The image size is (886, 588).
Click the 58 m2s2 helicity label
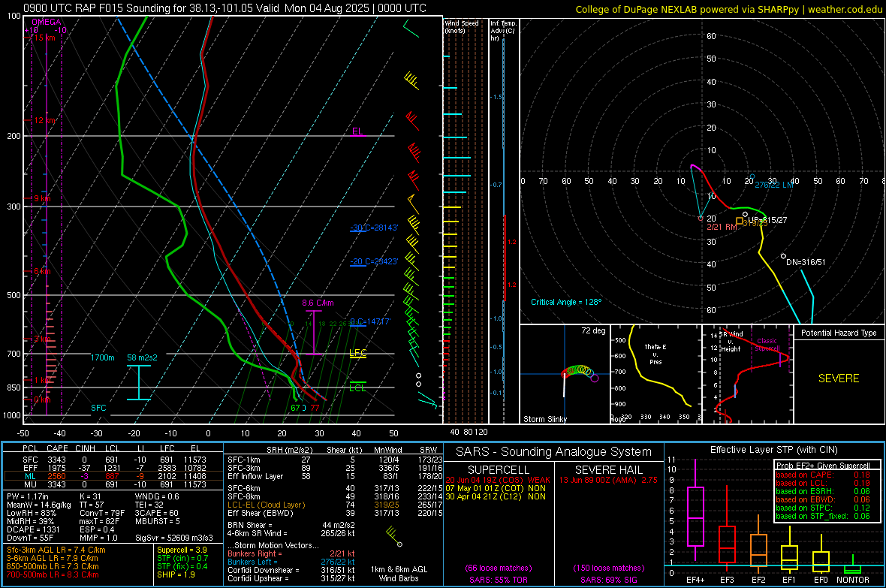(x=143, y=358)
